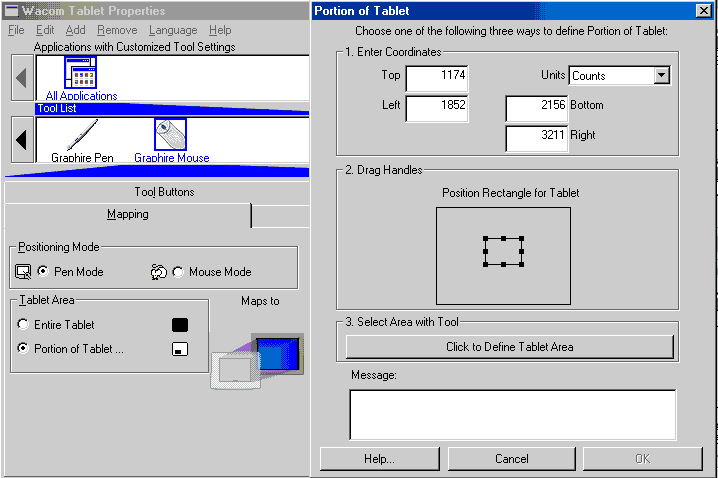The image size is (718, 478).
Task: Open the File menu
Action: [x=16, y=30]
